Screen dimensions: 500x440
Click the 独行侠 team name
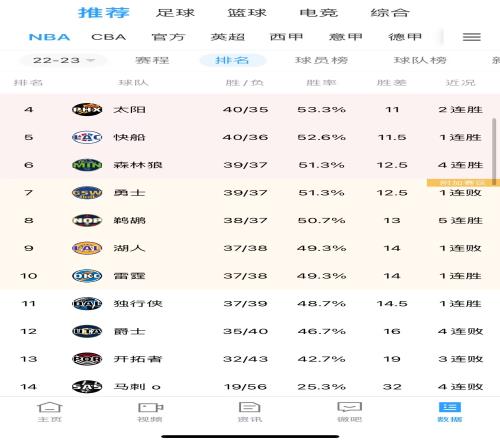point(138,304)
